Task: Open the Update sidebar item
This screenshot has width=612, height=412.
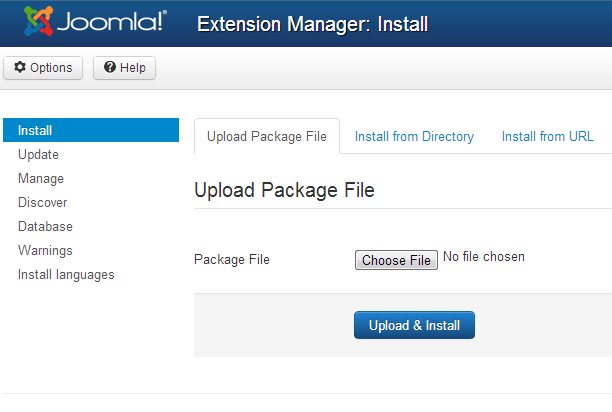Action: 38,154
